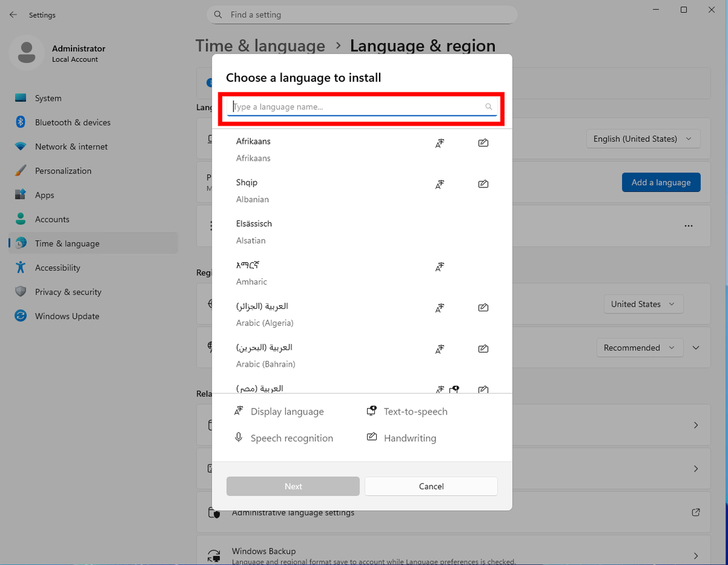The image size is (728, 565).
Task: Click the handwriting icon next to Shqip
Action: click(483, 184)
